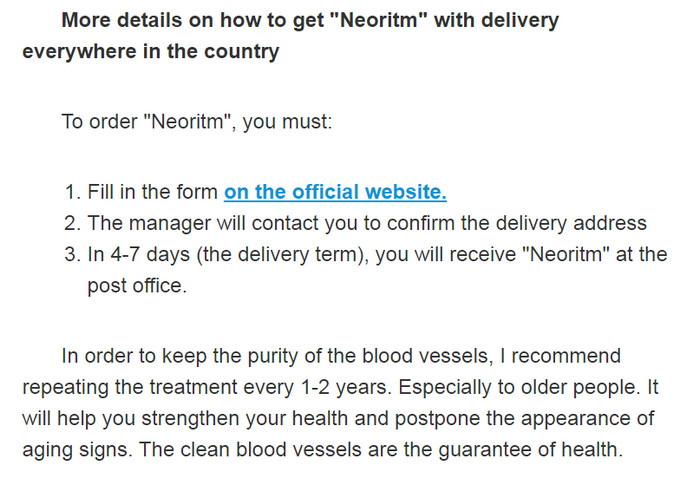Click list number "2." marker
This screenshot has width=700, height=479.
point(73,223)
